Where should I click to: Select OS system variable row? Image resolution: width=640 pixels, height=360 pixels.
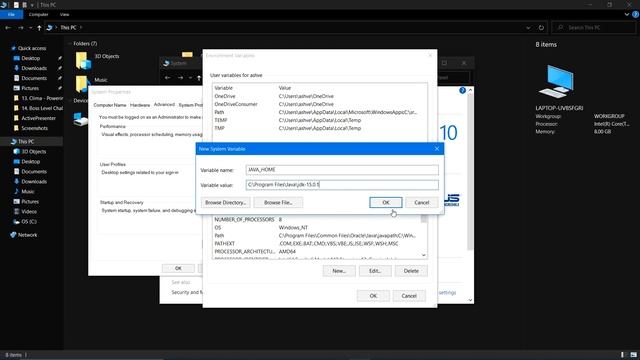[x=316, y=228]
